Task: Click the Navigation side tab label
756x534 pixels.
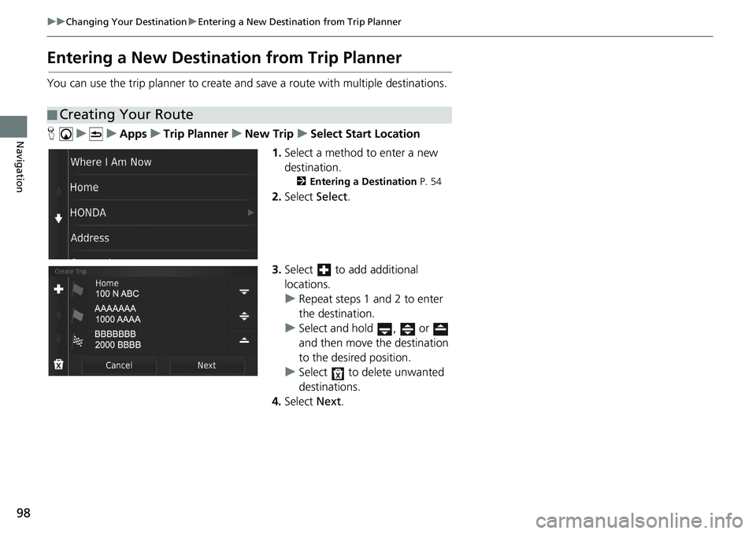Action: coord(20,166)
